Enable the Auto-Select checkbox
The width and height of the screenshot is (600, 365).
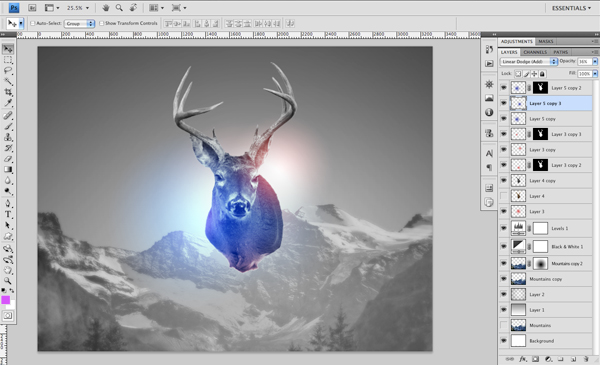coord(33,23)
